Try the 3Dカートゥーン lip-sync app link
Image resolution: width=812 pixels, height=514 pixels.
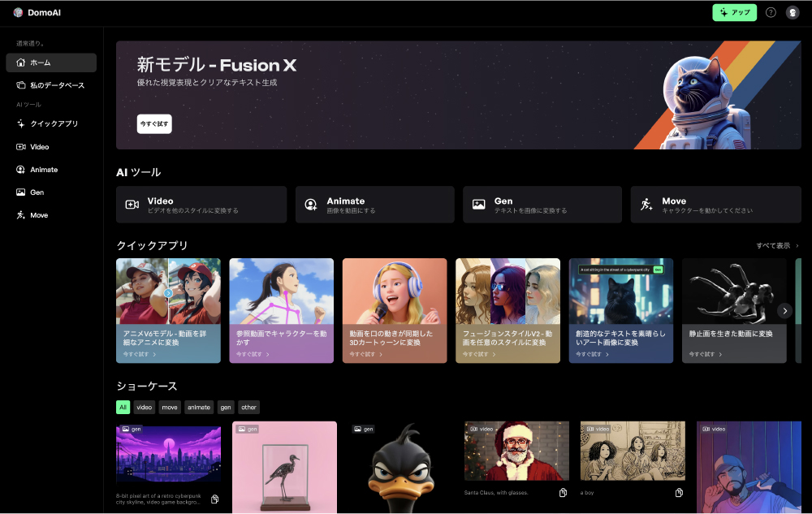coord(365,355)
